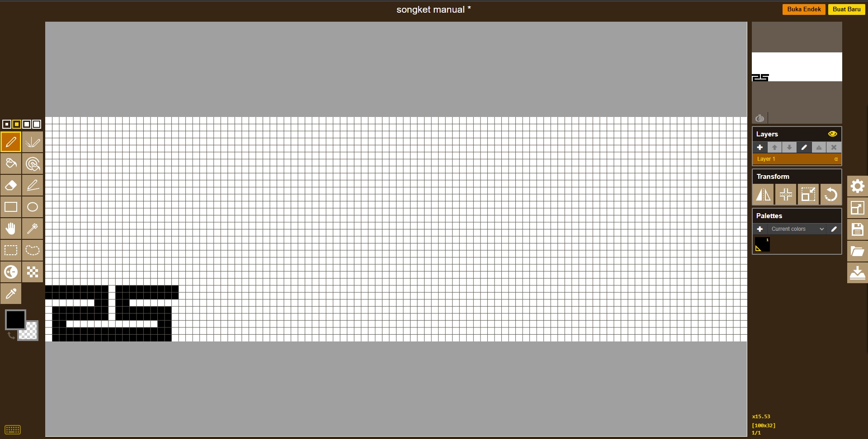Open the Current colors palette dropdown
The image size is (868, 439).
797,229
